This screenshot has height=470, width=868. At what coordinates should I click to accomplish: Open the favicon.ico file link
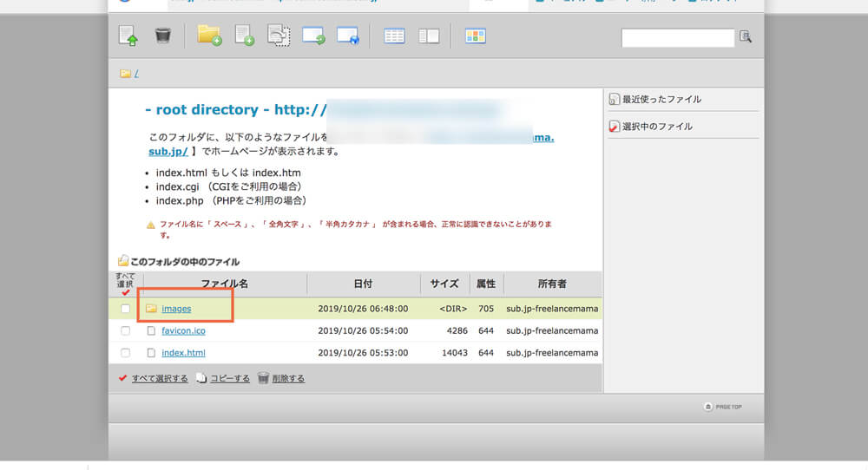tap(183, 330)
